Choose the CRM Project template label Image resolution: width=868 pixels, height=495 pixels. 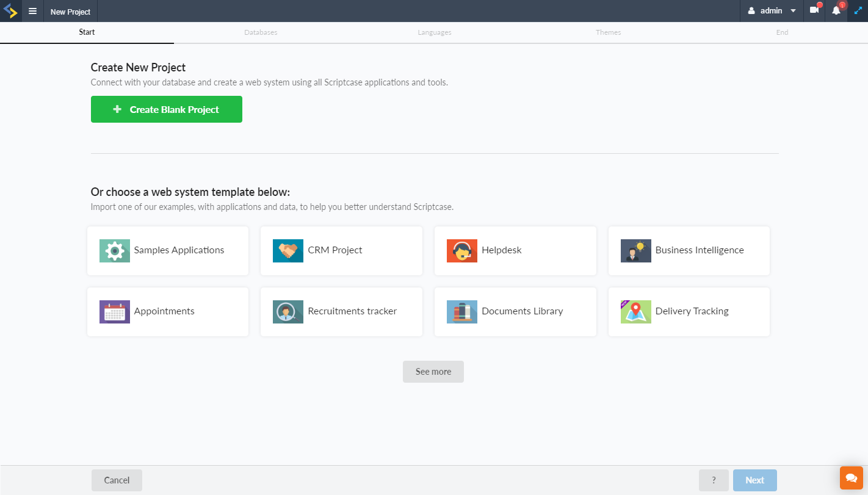point(335,250)
